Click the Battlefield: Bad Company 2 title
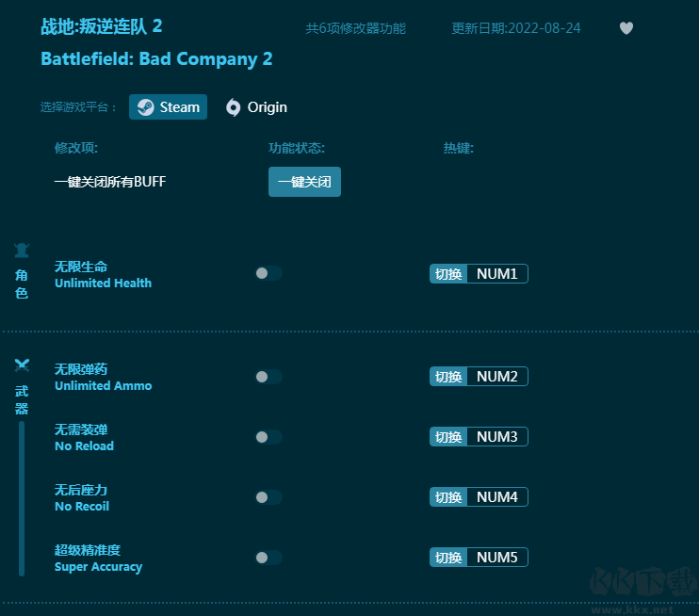The height and width of the screenshot is (616, 699). [x=156, y=59]
